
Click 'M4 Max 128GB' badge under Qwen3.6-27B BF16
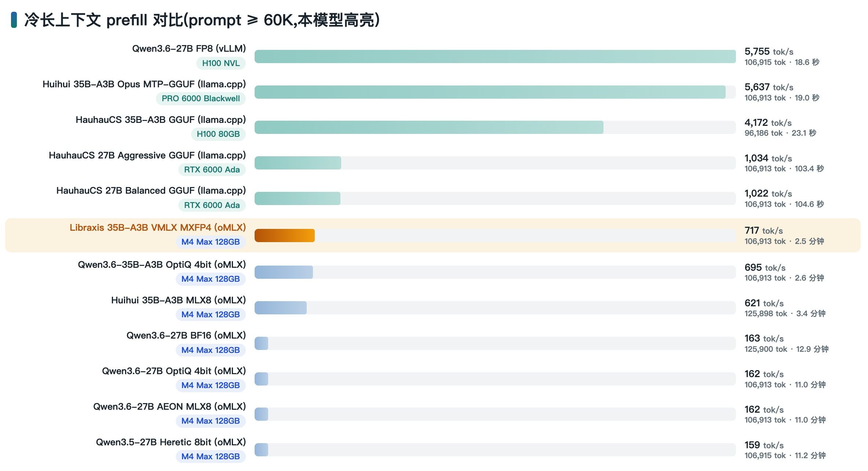[x=211, y=350]
